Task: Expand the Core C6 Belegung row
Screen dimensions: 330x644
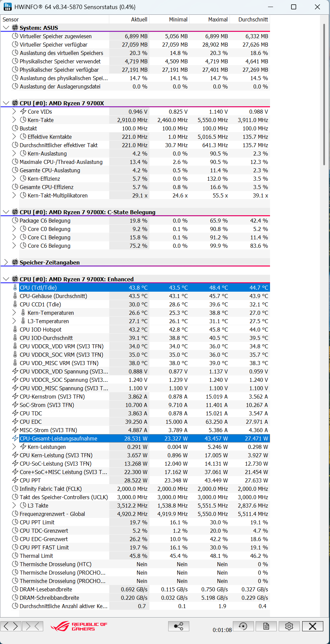Action: (x=14, y=245)
